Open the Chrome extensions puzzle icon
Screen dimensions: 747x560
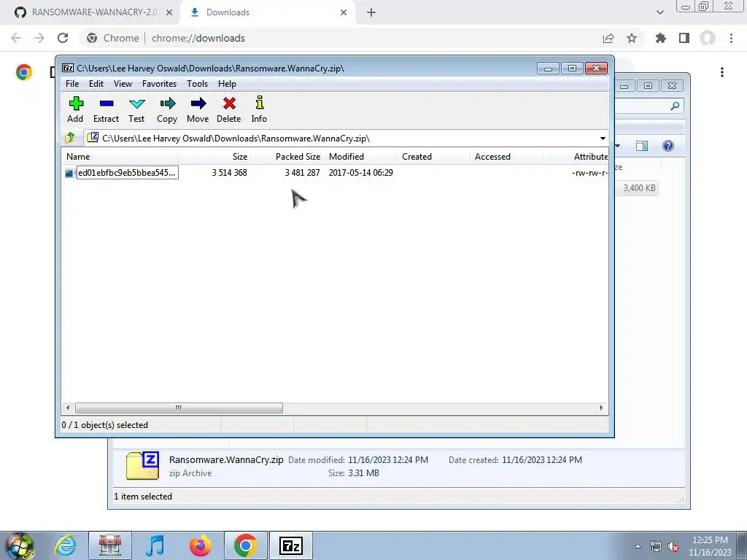[x=661, y=38]
